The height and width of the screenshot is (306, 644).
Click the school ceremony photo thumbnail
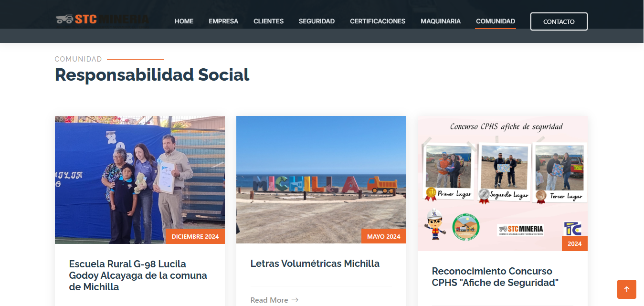[140, 179]
